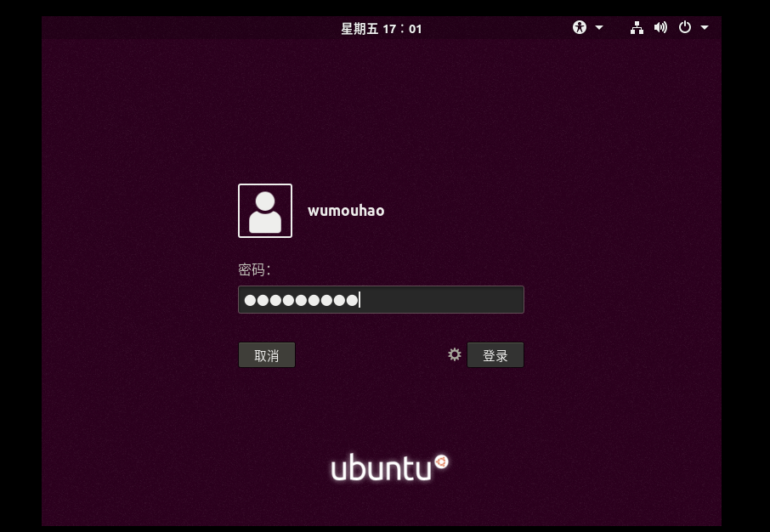This screenshot has height=532, width=770.
Task: Open session options gear icon
Action: 455,354
